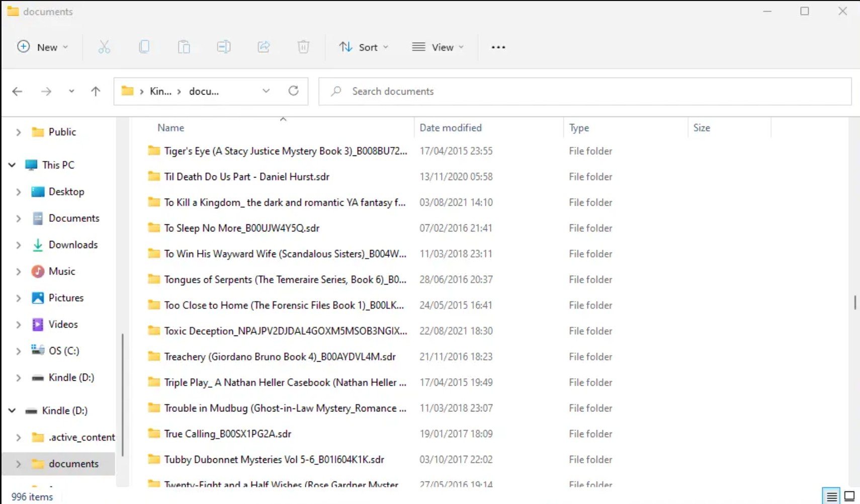Click the address bar folder icon
This screenshot has width=860, height=504.
pyautogui.click(x=128, y=91)
